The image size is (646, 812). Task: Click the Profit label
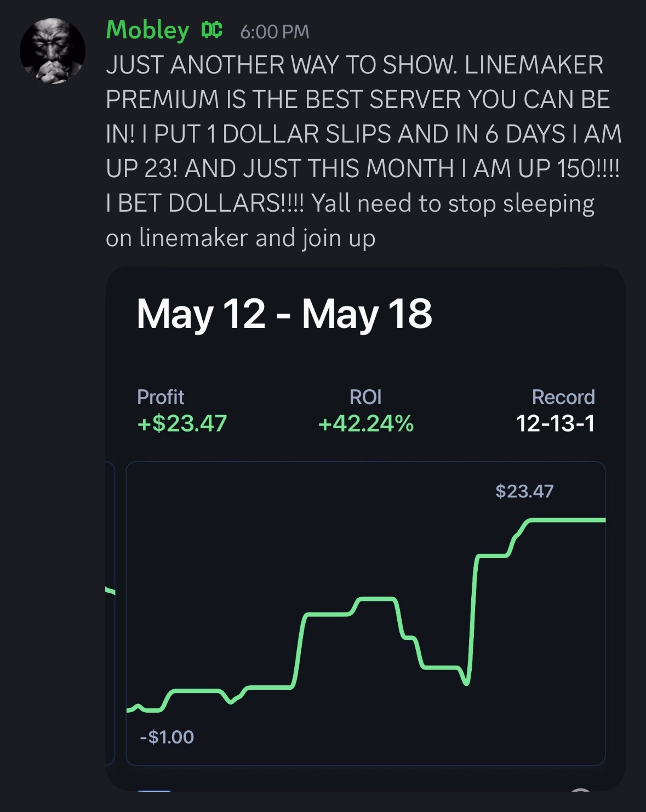tap(161, 397)
